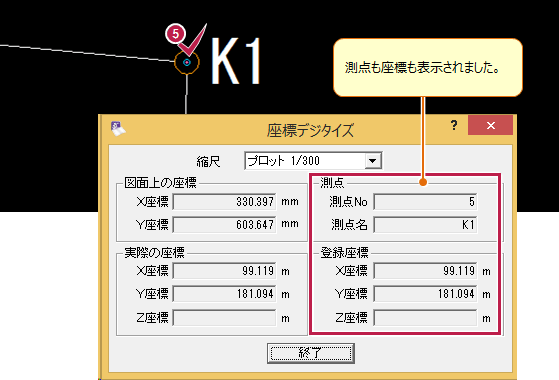This screenshot has width=559, height=380.
Task: Select the プロット 1/300 combo box
Action: [313, 160]
